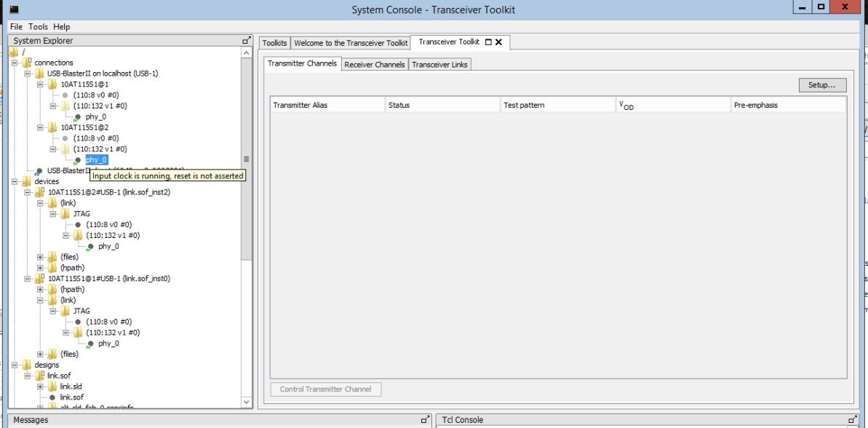Click the link.sof_inst2 device folder icon
868x428 pixels.
[40, 192]
